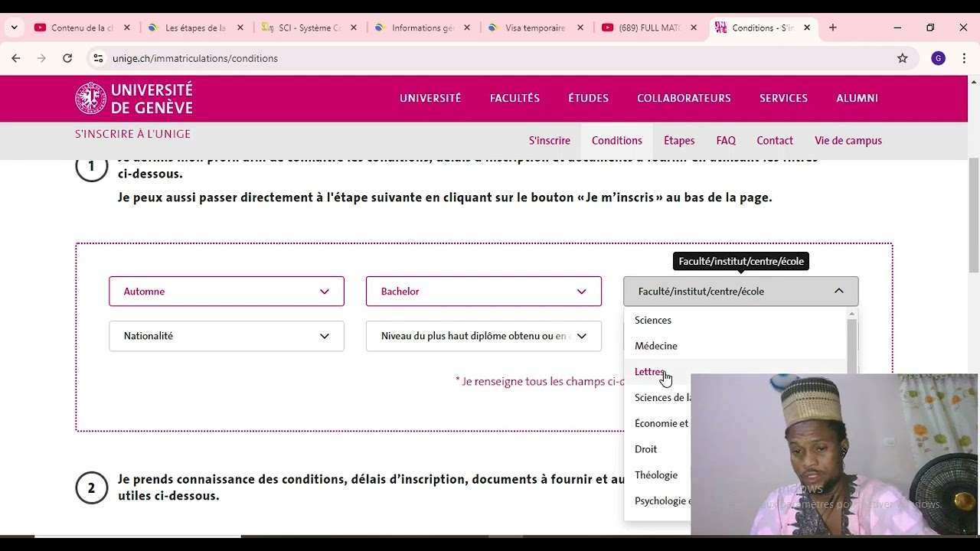The image size is (980, 551).
Task: Open the FACULTÉS menu
Action: pyautogui.click(x=514, y=98)
